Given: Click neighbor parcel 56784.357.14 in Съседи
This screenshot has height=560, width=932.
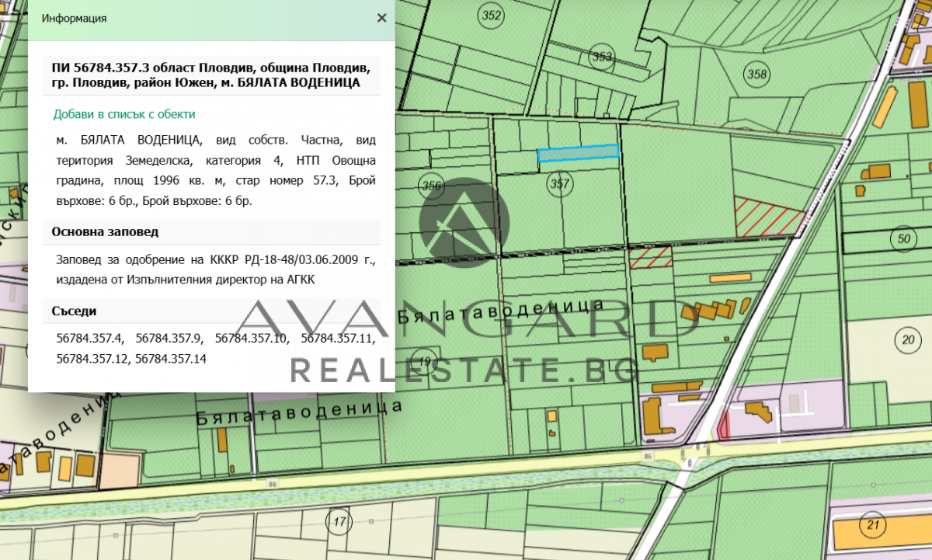Looking at the screenshot, I should tap(171, 359).
